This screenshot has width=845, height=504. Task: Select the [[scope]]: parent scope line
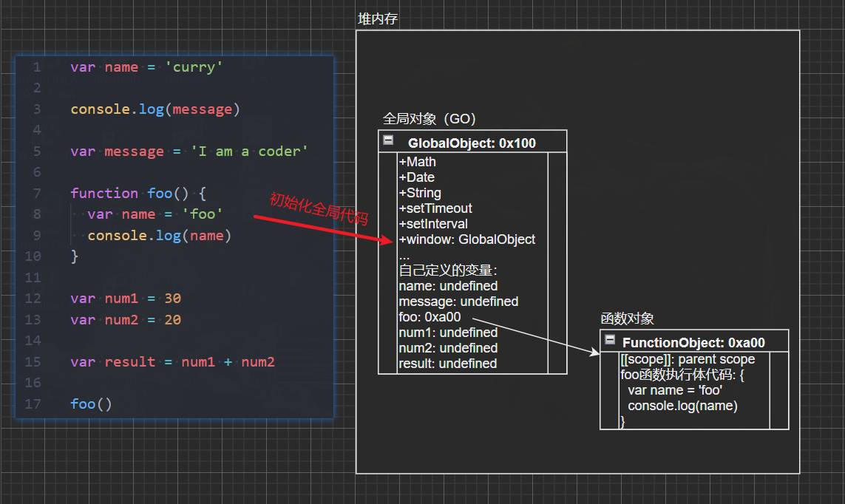pyautogui.click(x=688, y=359)
